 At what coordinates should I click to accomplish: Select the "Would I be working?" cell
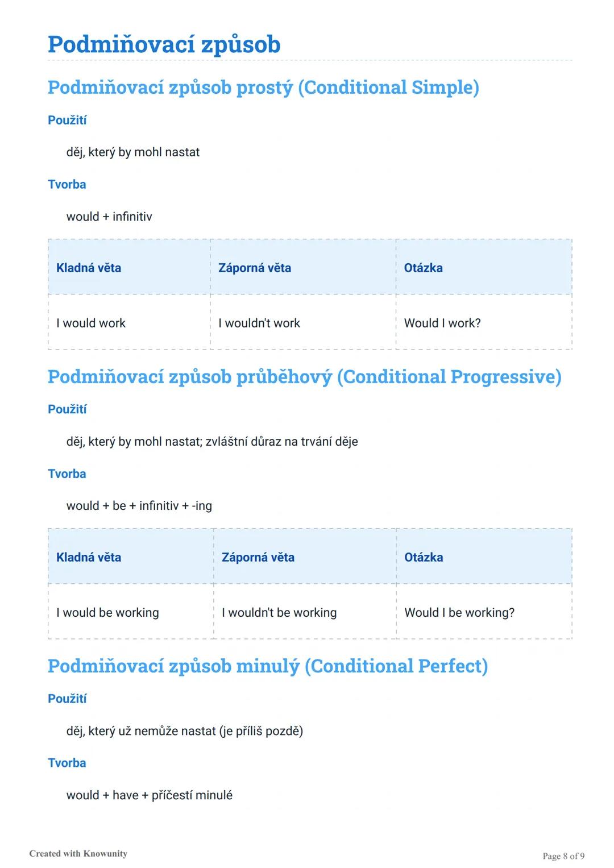pyautogui.click(x=459, y=612)
